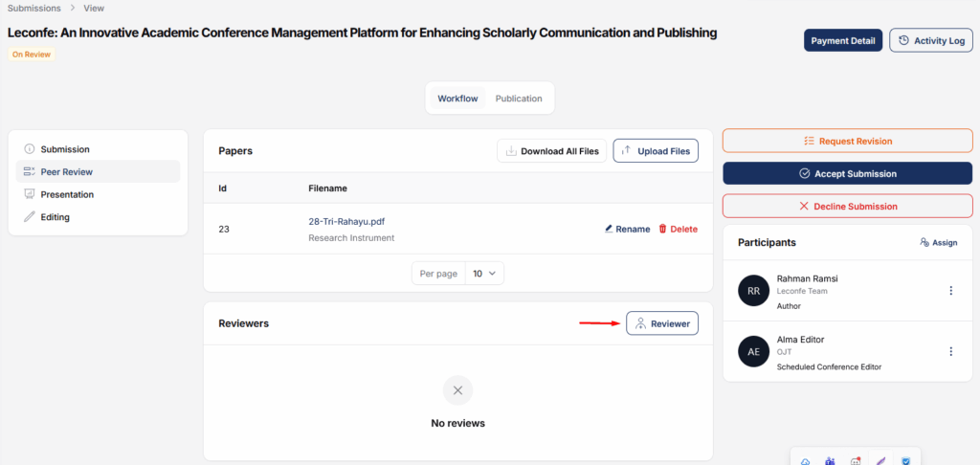Open the Submission stage in sidebar
Screen dimensions: 980x465
pos(64,149)
